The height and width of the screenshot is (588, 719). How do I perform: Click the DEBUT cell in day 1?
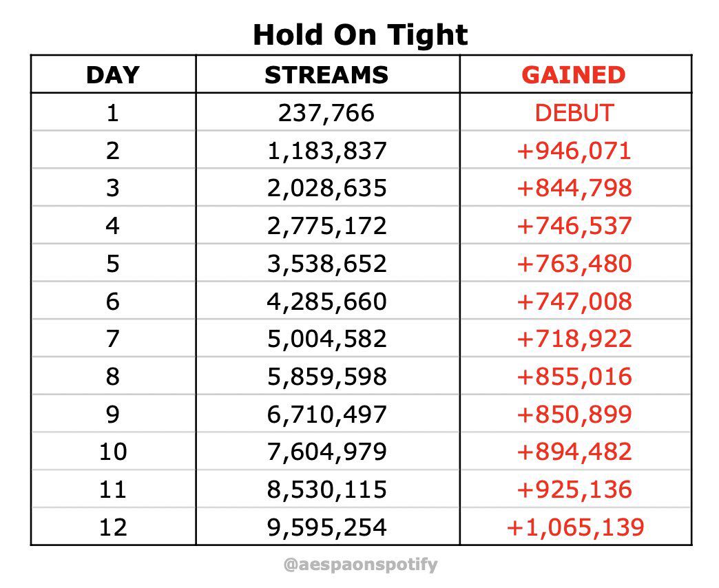(x=574, y=113)
